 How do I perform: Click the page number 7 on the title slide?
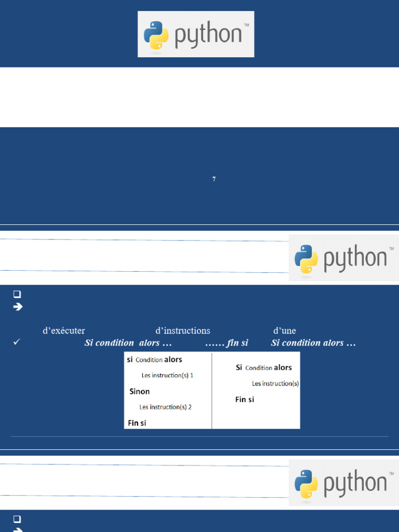(x=214, y=179)
